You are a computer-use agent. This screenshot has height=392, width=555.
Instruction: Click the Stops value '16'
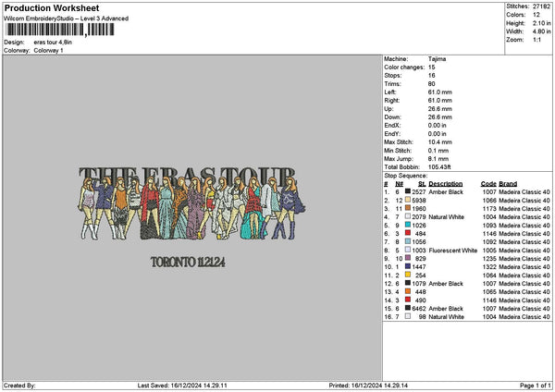coord(431,76)
